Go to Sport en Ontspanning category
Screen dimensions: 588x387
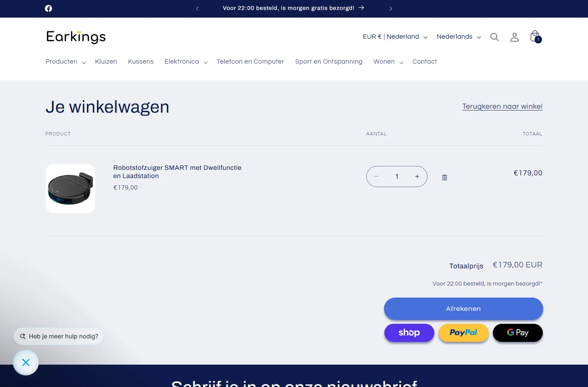coord(329,62)
